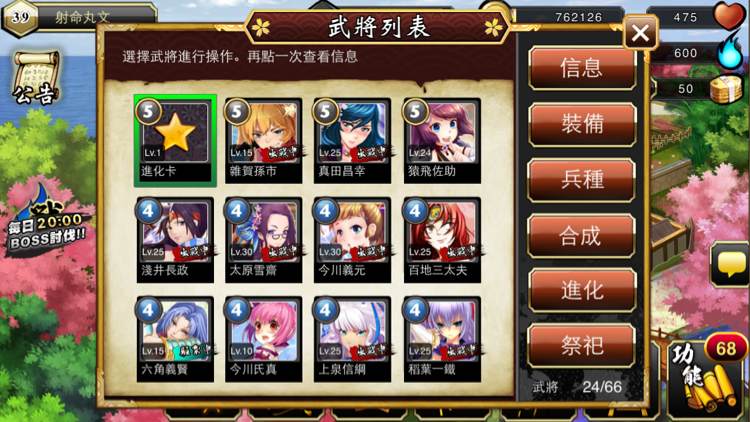Open the 合成 synthesis button

[x=582, y=235]
